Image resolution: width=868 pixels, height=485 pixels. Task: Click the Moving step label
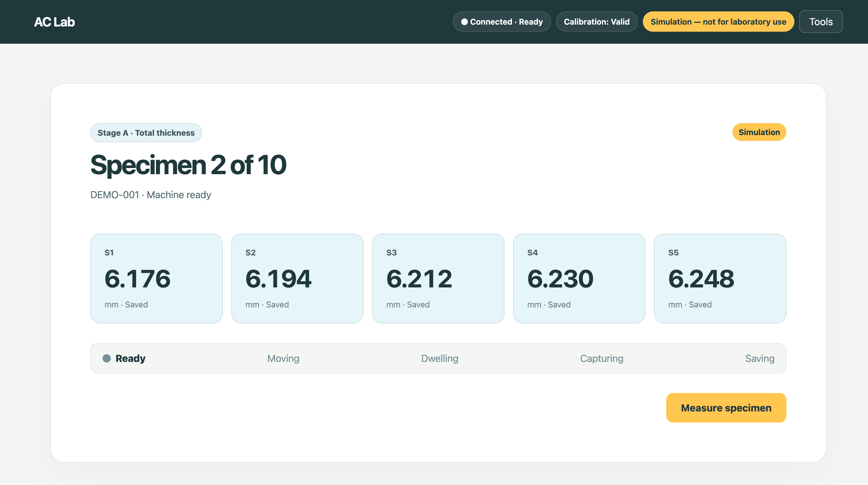[283, 359]
